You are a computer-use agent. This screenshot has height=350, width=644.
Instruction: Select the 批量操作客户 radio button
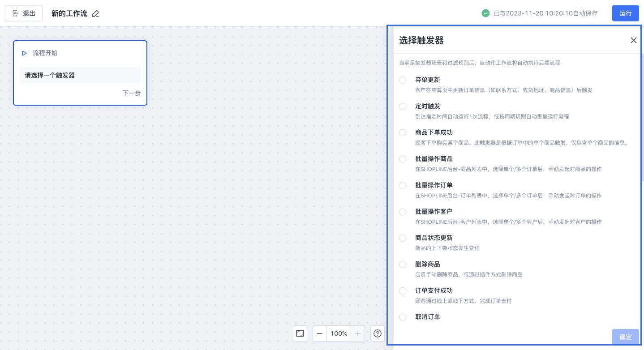click(x=403, y=212)
